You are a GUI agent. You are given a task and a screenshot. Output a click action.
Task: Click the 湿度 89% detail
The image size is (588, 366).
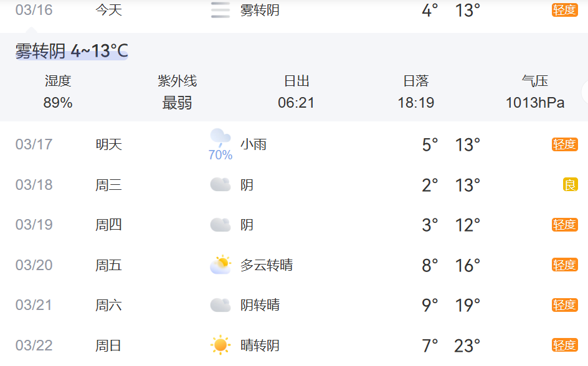tap(58, 92)
